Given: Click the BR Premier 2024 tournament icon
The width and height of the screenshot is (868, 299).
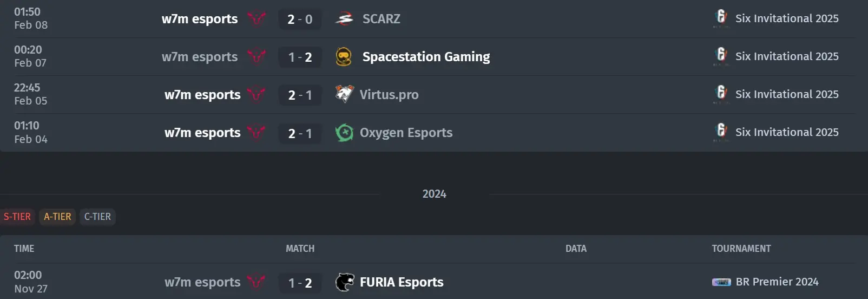Looking at the screenshot, I should [721, 282].
